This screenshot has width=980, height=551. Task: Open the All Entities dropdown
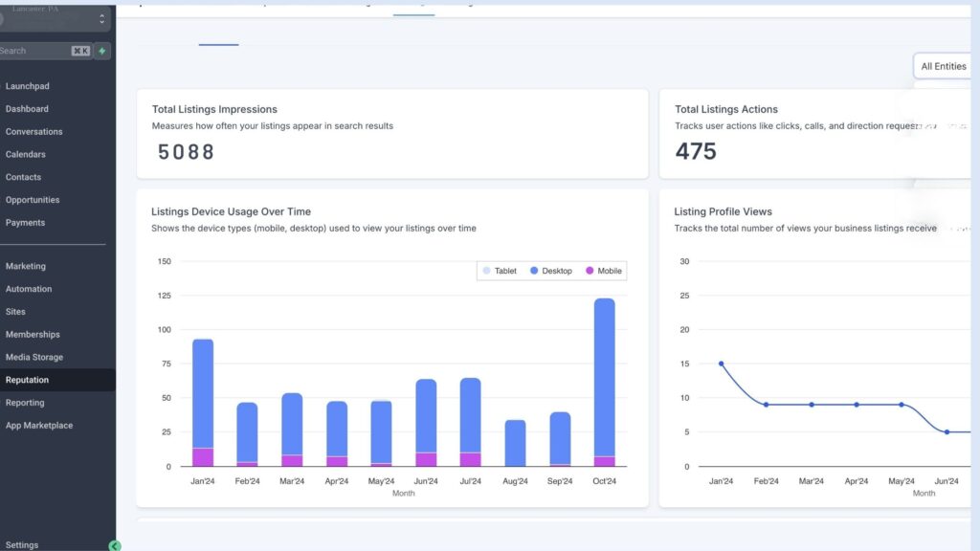click(945, 66)
